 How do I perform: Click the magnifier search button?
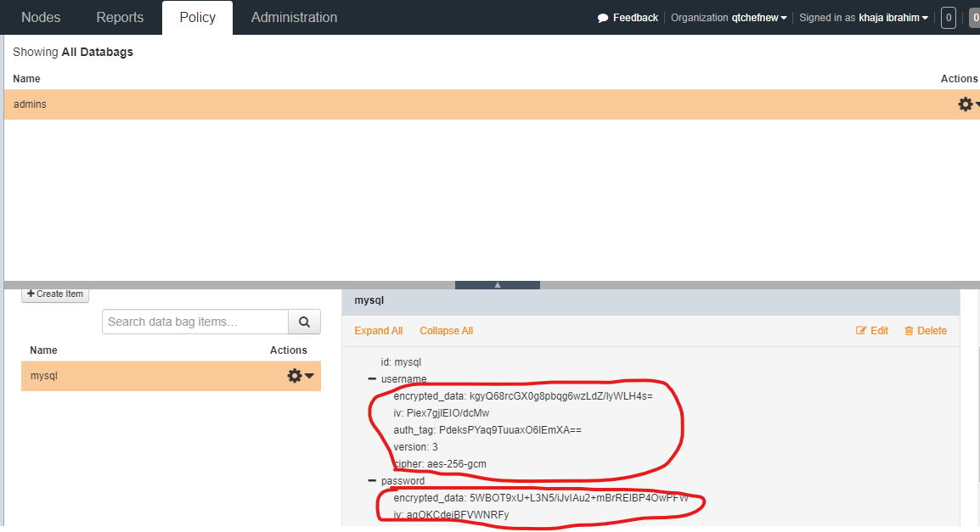[x=304, y=322]
